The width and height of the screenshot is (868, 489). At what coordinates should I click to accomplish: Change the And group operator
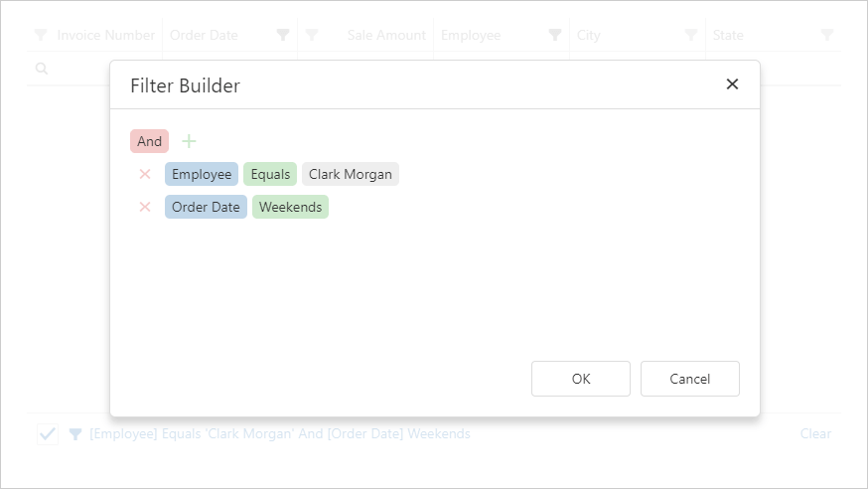[149, 141]
